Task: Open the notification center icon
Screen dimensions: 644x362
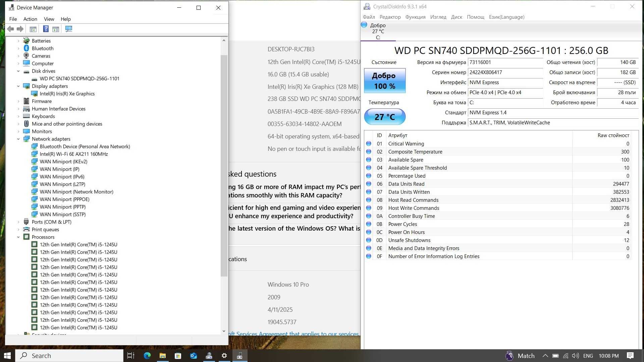Action: [x=630, y=356]
